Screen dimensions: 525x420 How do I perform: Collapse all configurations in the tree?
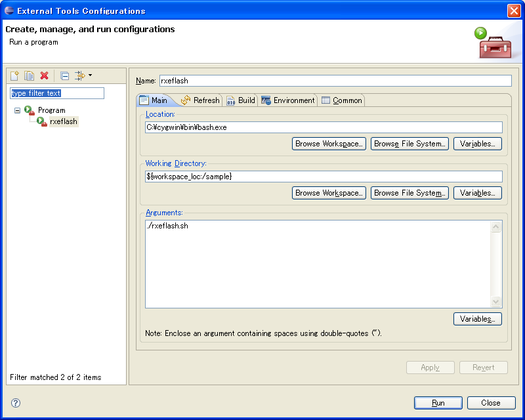point(64,75)
